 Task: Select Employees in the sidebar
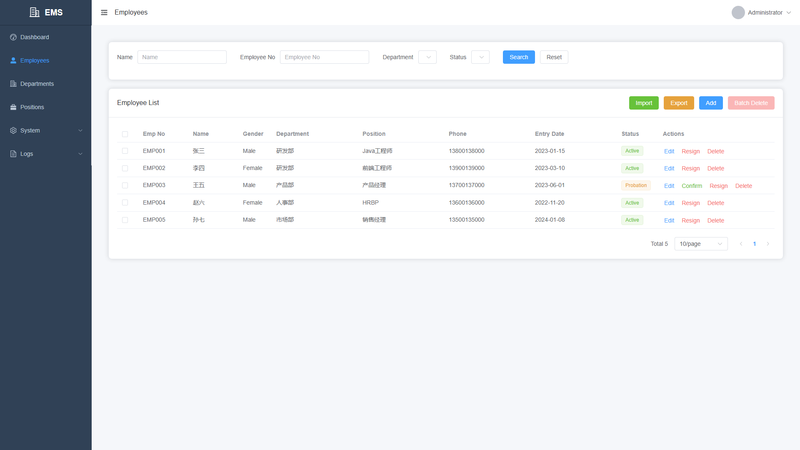pos(45,60)
